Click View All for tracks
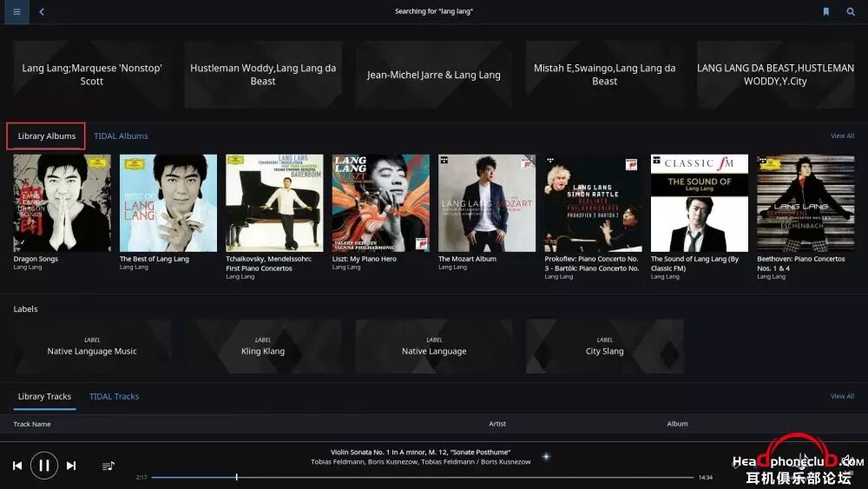This screenshot has width=868, height=489. [842, 396]
